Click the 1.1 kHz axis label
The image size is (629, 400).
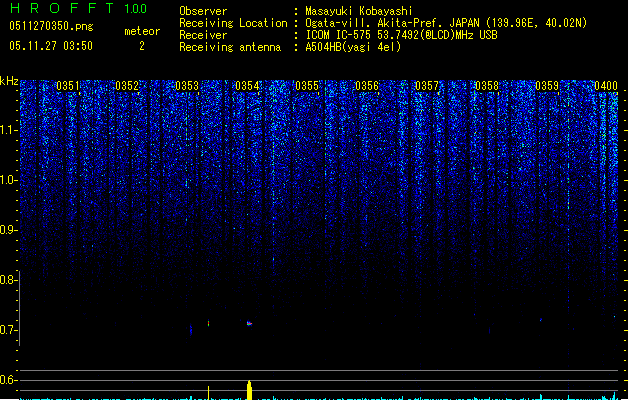click(8, 130)
